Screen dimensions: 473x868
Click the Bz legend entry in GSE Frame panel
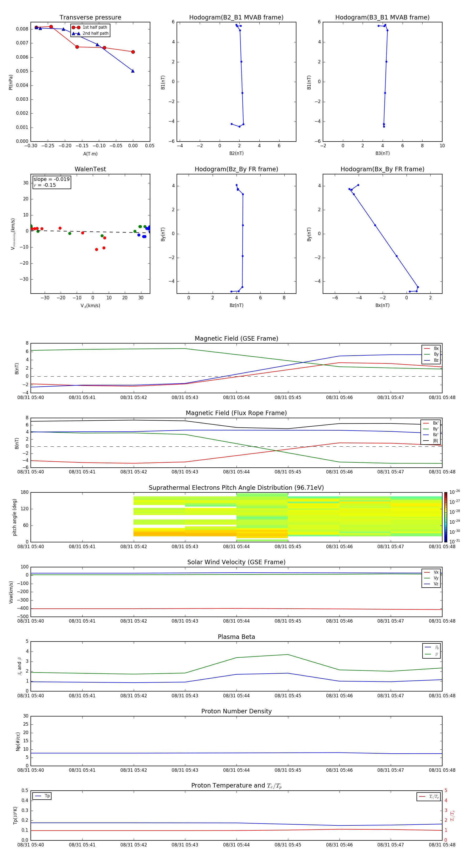coord(431,360)
